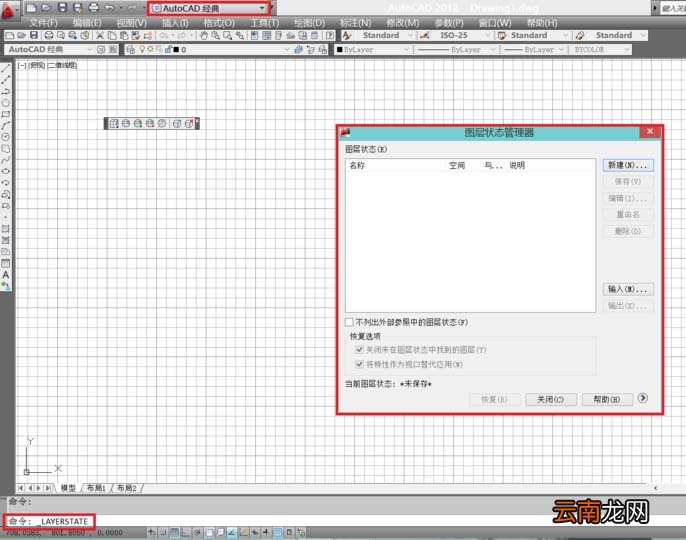Open the Standard text style dropdown
Image resolution: width=686 pixels, height=540 pixels.
click(x=385, y=35)
